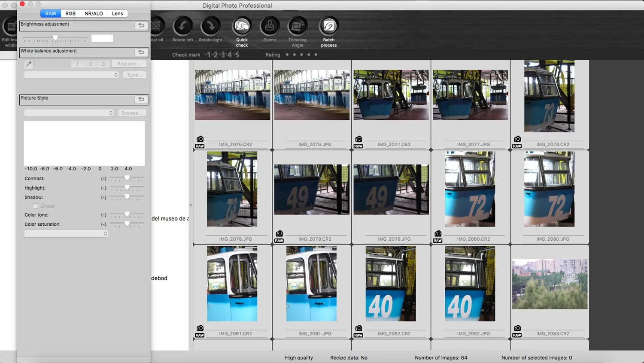Set check mark 1 for the image

coord(209,55)
